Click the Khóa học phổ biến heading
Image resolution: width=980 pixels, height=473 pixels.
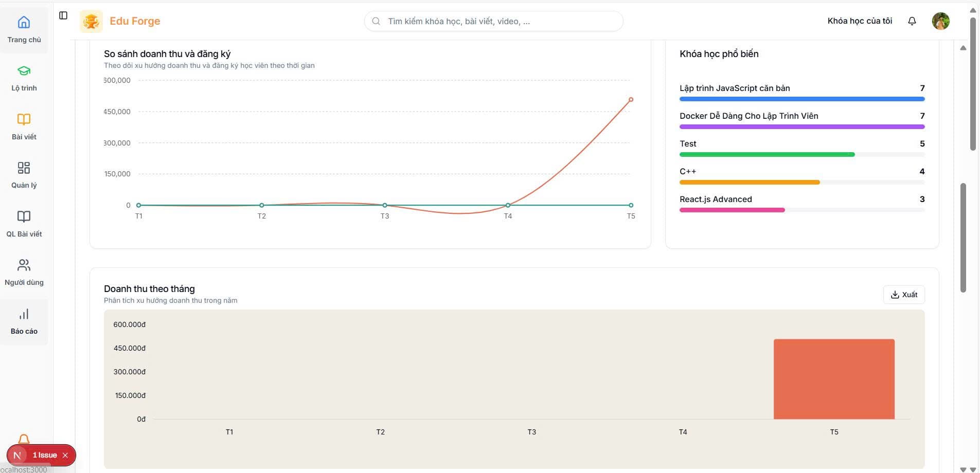pos(719,53)
